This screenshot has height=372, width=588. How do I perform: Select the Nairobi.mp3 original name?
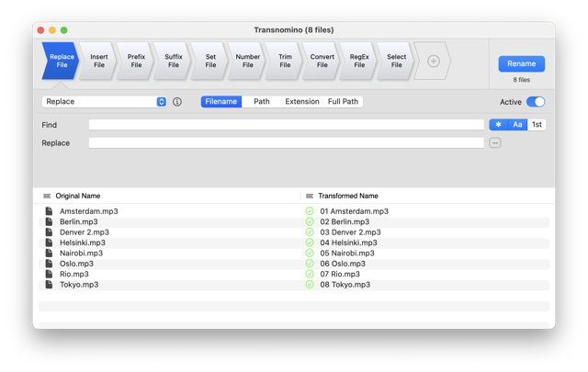point(82,254)
